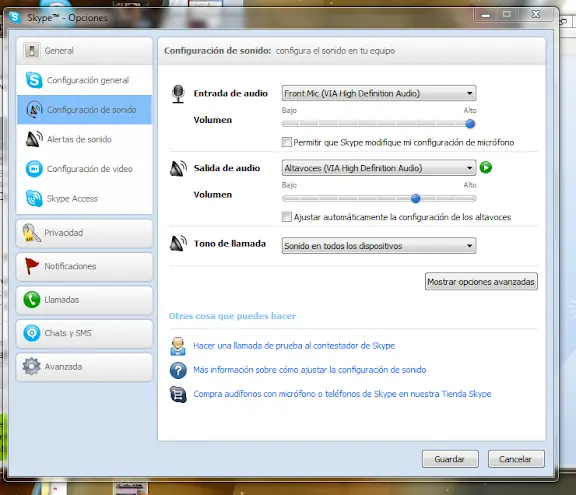The width and height of the screenshot is (576, 495).
Task: Expand the Entrada de audio Front Mic dropdown
Action: [379, 93]
